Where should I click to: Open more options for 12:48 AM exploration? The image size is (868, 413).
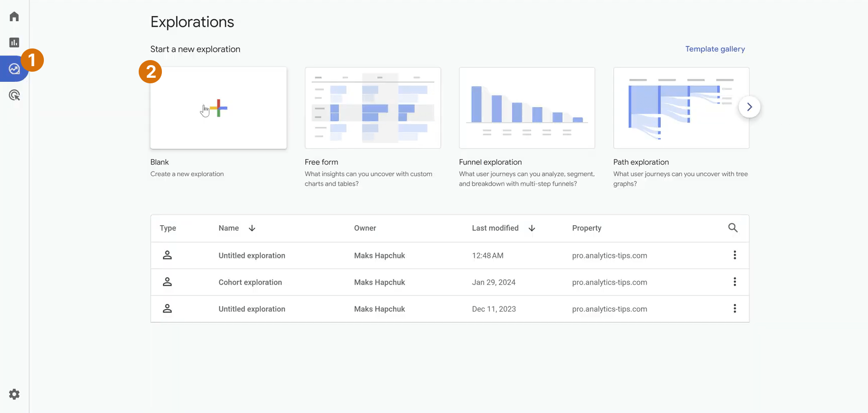735,255
